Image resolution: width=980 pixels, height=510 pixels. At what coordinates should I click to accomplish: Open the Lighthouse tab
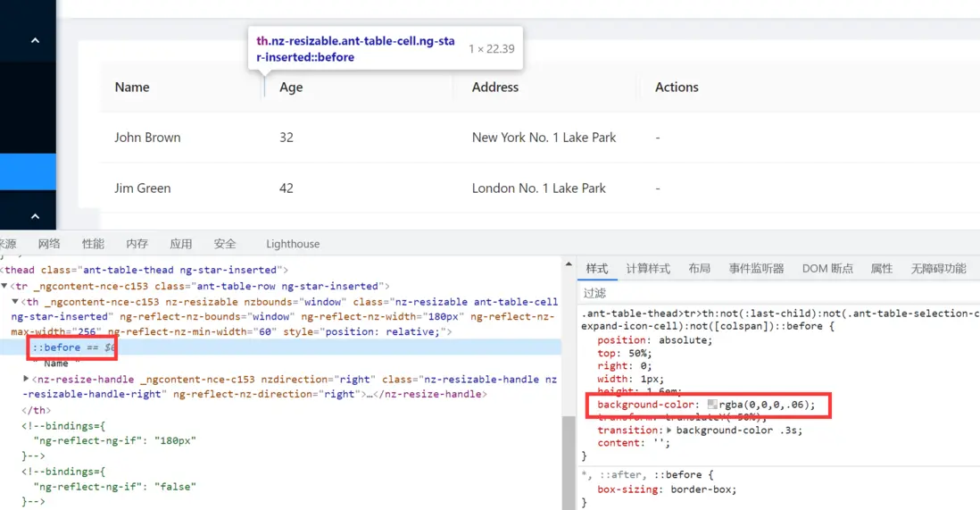[x=293, y=244]
